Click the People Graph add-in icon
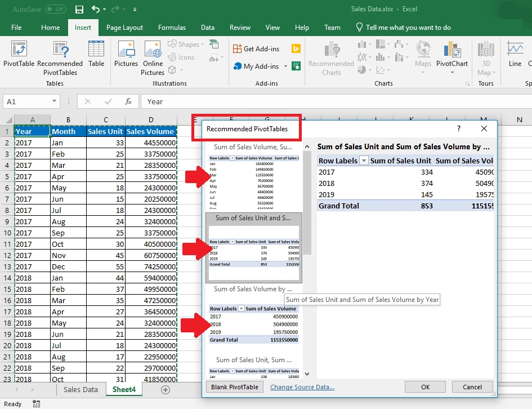Screen dimensions: 532x409 coord(296,66)
